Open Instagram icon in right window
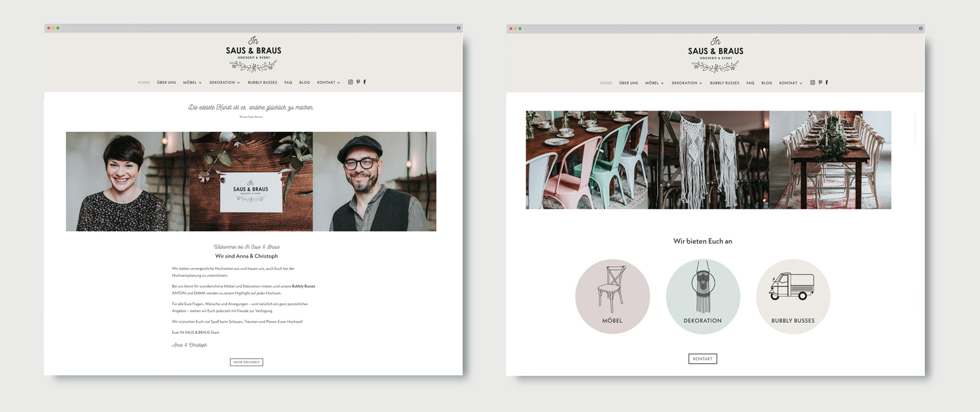980x412 pixels. coord(812,83)
